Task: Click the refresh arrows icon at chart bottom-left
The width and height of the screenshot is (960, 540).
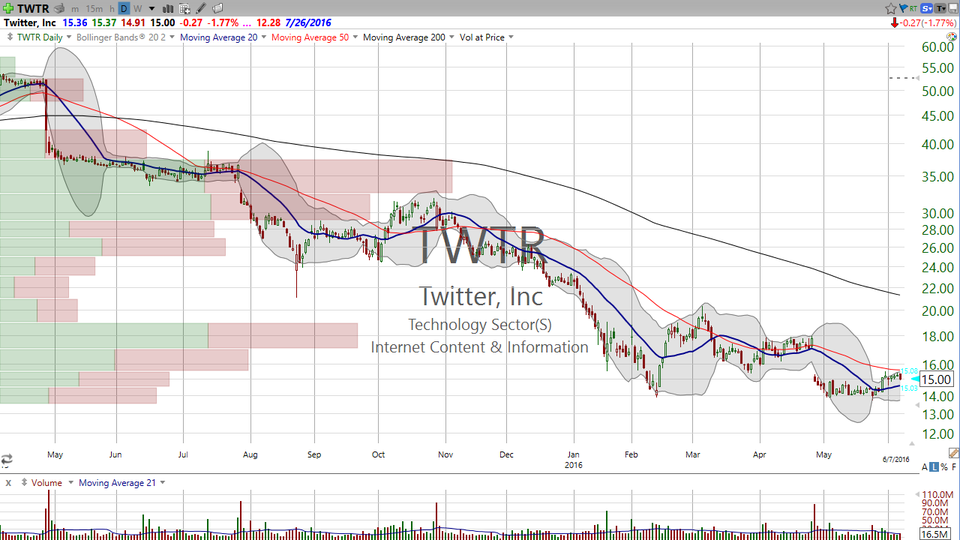Action: [x=7, y=460]
